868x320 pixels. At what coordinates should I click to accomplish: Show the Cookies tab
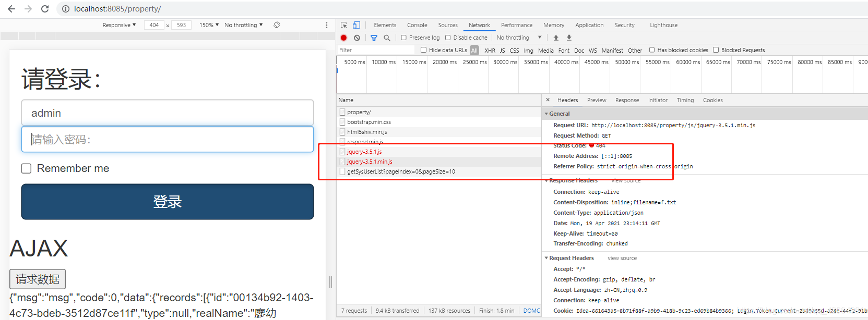tap(712, 100)
